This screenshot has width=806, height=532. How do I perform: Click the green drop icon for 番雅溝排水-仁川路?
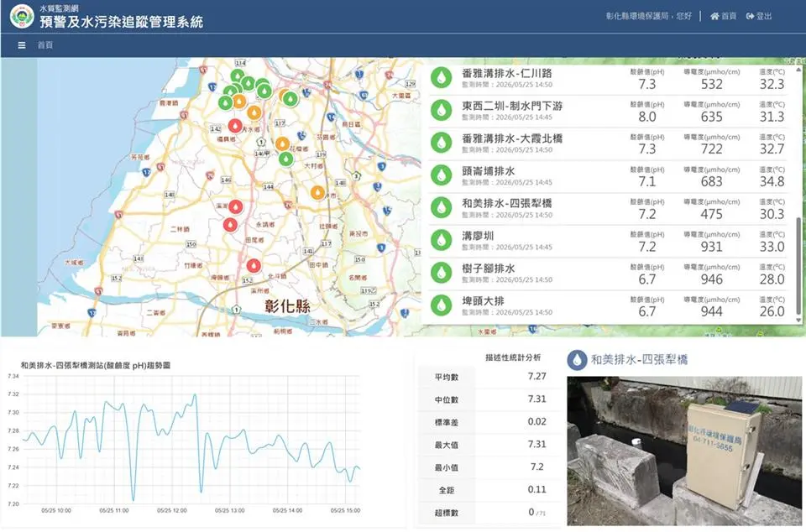coord(441,78)
